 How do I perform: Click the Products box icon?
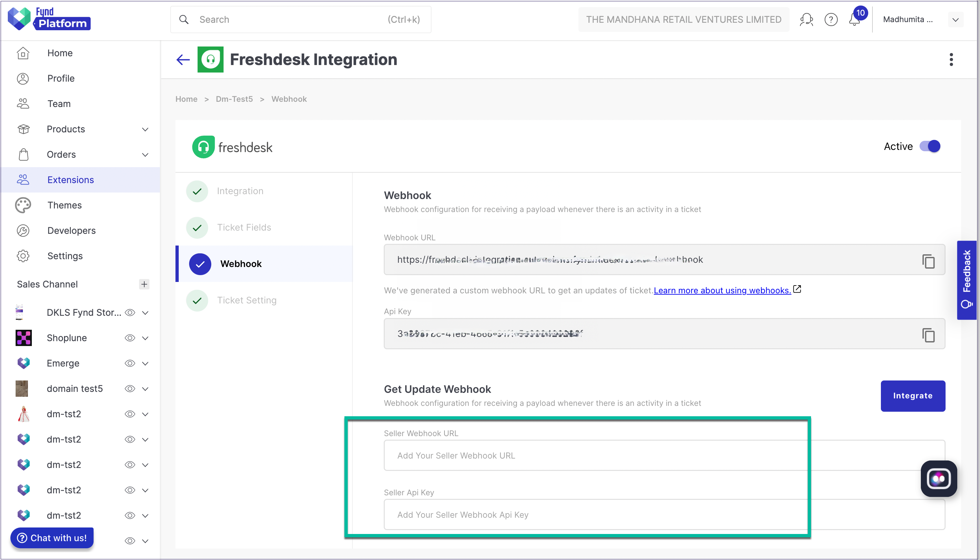point(23,129)
